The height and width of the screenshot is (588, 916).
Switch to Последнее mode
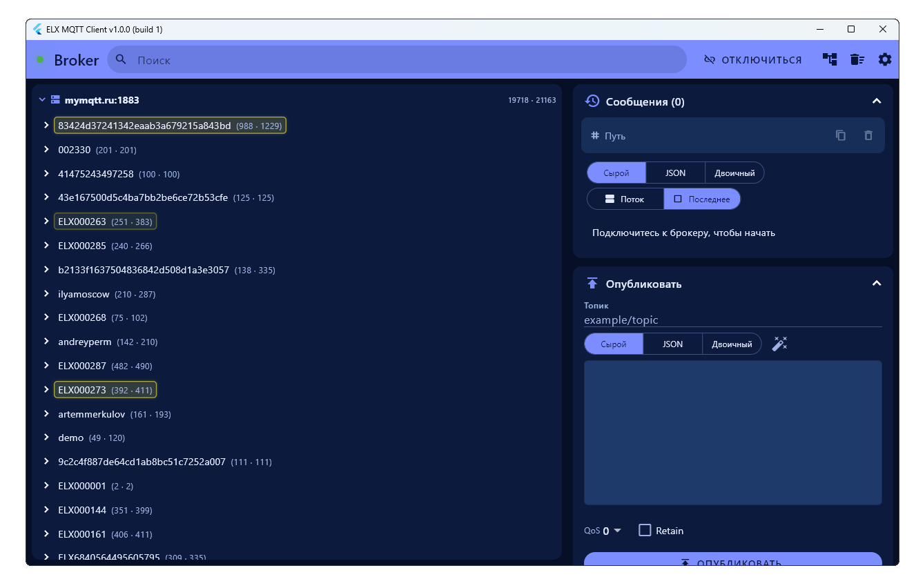pyautogui.click(x=702, y=199)
